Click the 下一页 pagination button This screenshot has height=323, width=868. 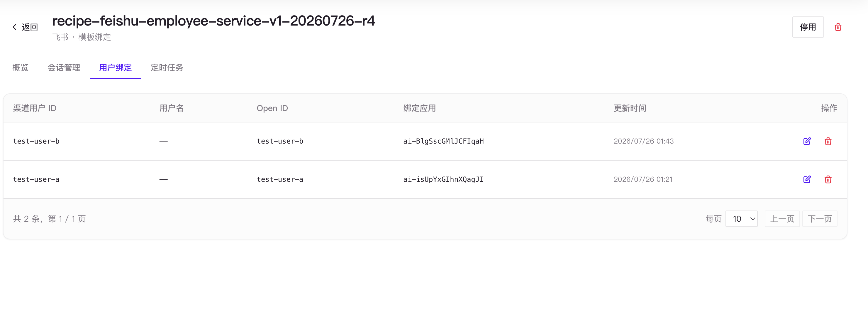click(x=820, y=219)
